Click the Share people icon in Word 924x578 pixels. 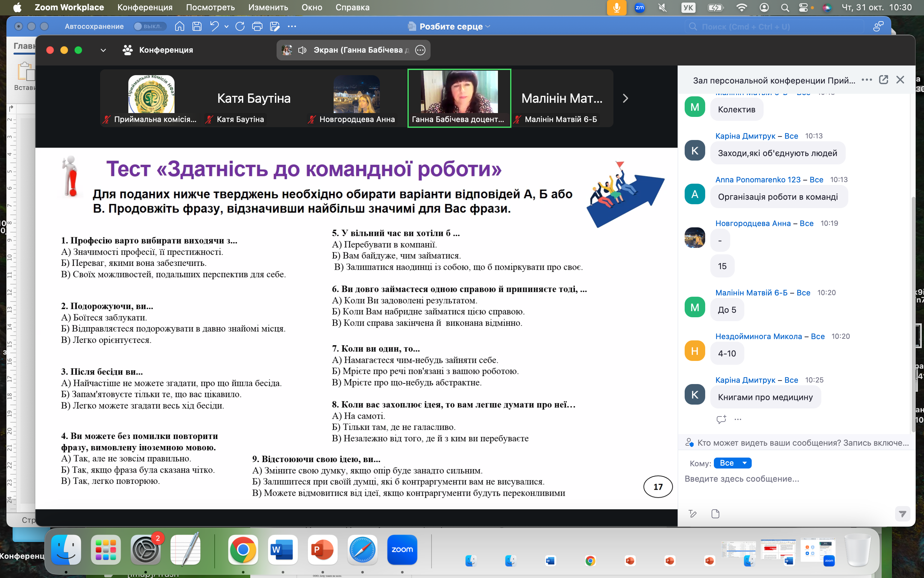(878, 26)
